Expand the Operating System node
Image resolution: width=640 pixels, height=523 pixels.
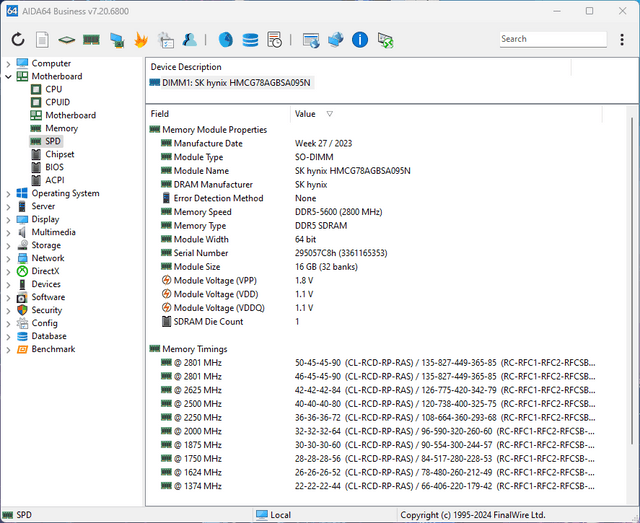tap(8, 194)
